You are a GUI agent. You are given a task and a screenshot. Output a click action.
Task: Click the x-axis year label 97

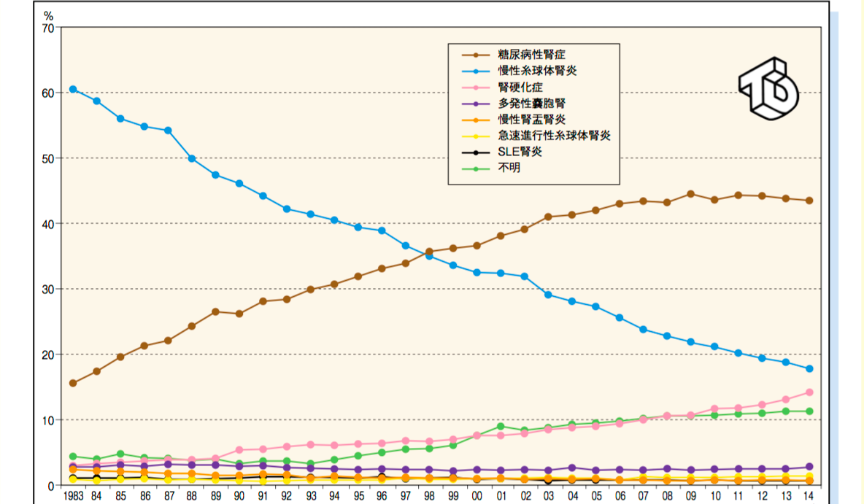pos(406,496)
